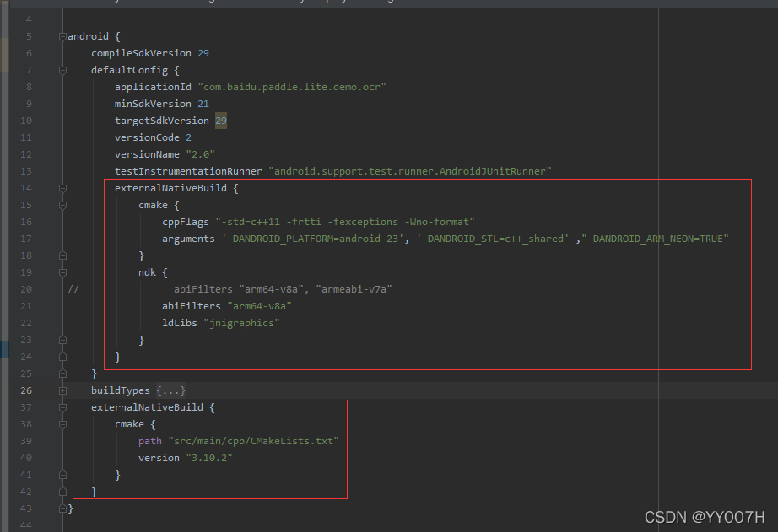Collapse the ndk block fold marker
Viewport: 778px width, 532px height.
pyautogui.click(x=62, y=271)
